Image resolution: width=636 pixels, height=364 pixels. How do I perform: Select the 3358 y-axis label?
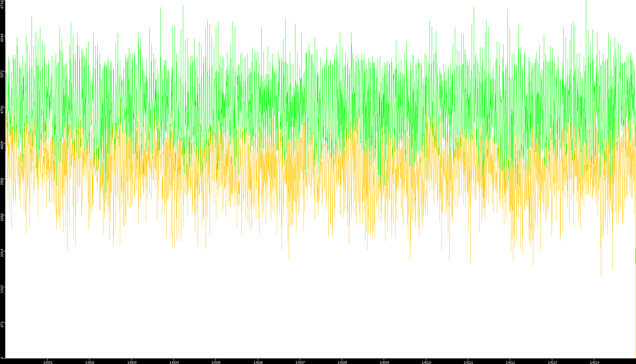(x=2, y=181)
